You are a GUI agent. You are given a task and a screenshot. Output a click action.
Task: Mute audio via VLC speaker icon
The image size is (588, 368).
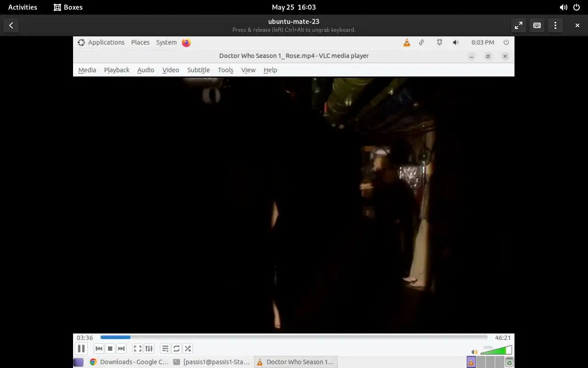[475, 352]
